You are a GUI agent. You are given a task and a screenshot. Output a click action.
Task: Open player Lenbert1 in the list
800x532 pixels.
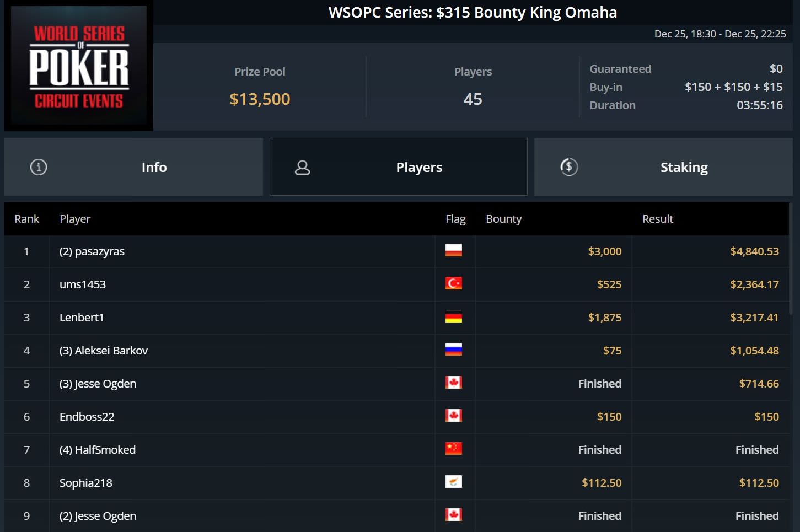click(82, 318)
